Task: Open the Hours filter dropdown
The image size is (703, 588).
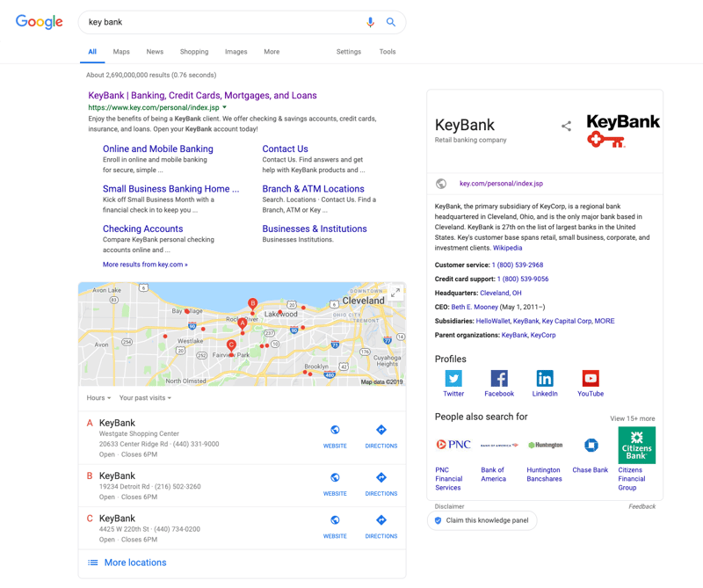Action: point(98,398)
